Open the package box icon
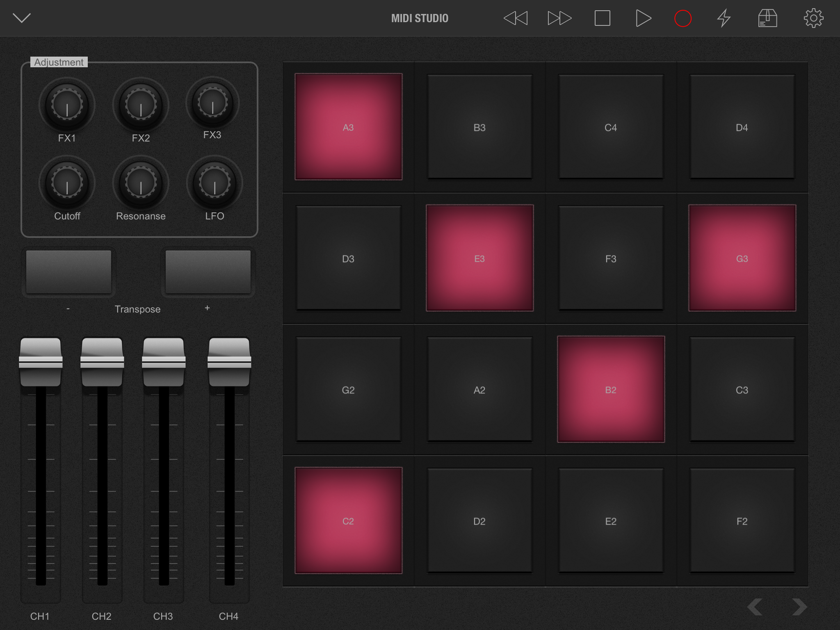Screen dimensions: 840x630 tap(767, 18)
